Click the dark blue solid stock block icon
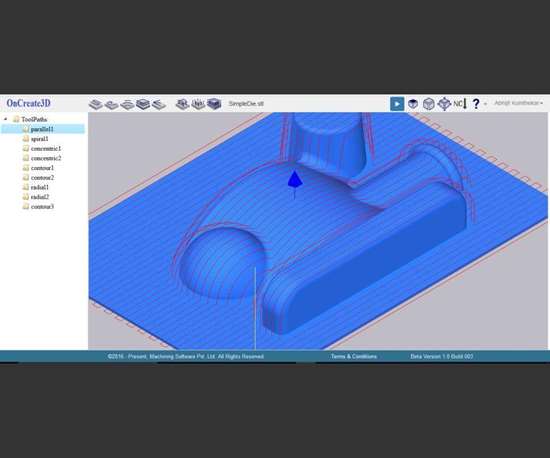Viewport: 550px width, 458px height. pos(214,104)
